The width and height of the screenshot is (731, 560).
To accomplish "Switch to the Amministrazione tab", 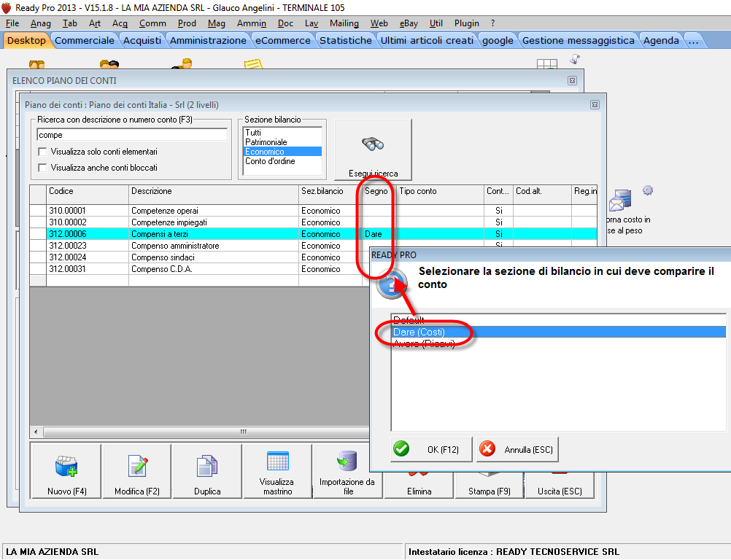I will pos(208,41).
